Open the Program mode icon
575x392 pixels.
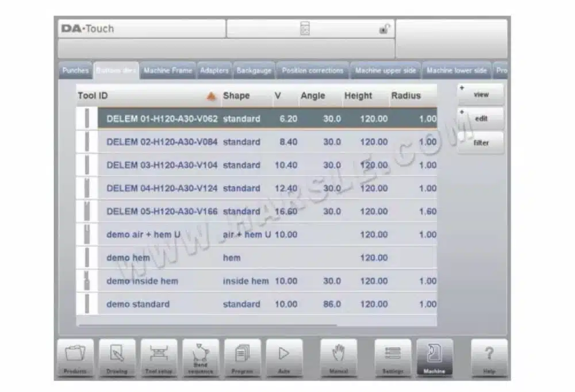243,358
